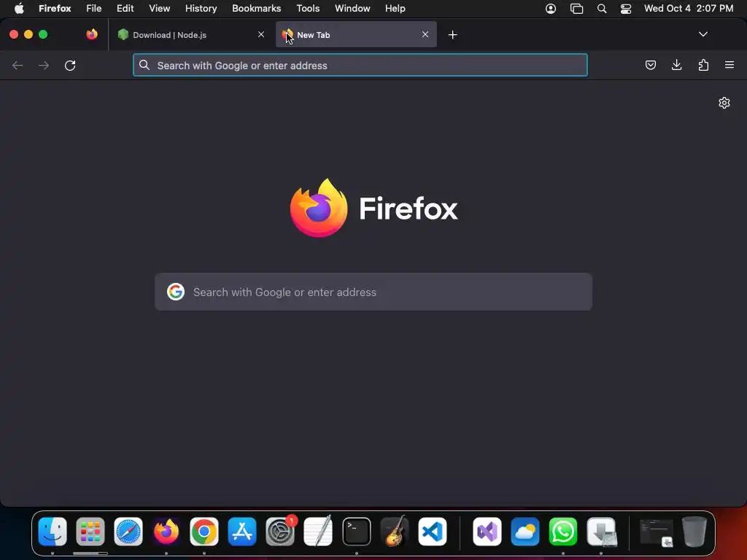Open the Window menu
This screenshot has height=560, width=747.
tap(352, 8)
